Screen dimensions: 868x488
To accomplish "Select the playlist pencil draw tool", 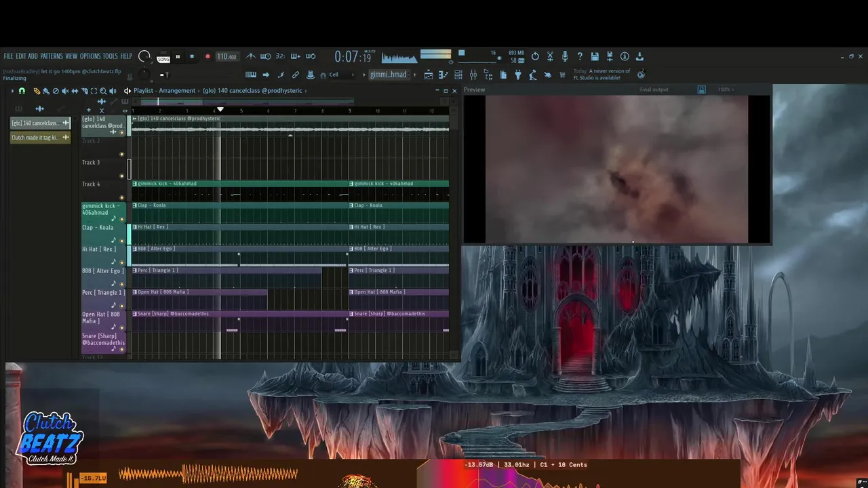I will [37, 91].
